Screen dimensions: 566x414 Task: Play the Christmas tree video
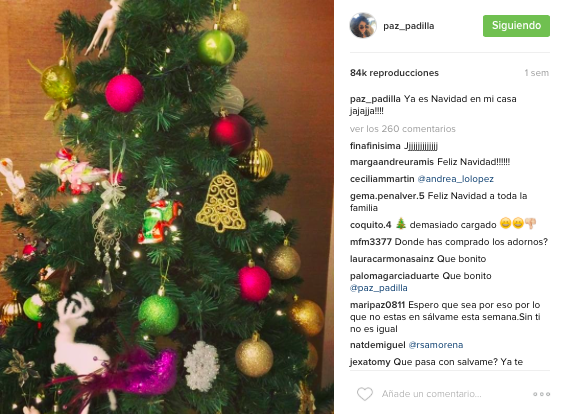167,207
